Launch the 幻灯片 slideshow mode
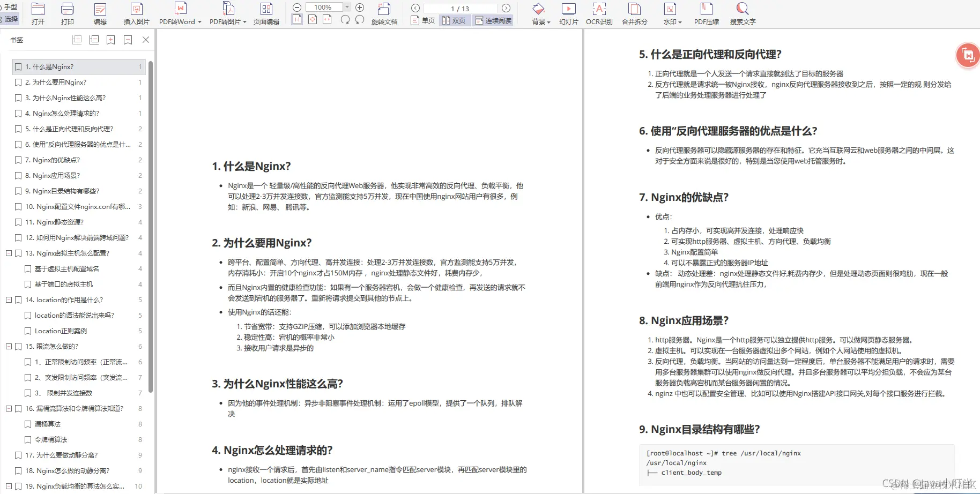Viewport: 980px width, 494px height. pos(568,13)
